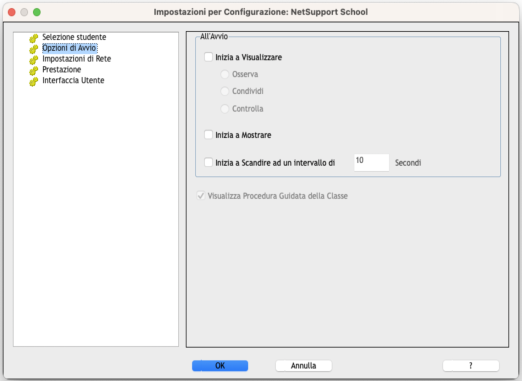Open help with the ? button
This screenshot has height=381, width=522.
click(x=471, y=366)
